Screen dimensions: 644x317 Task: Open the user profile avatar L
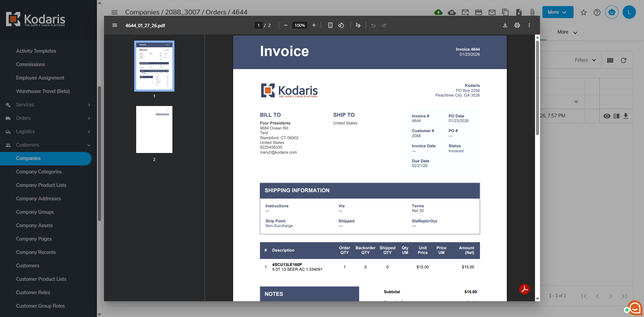[629, 12]
